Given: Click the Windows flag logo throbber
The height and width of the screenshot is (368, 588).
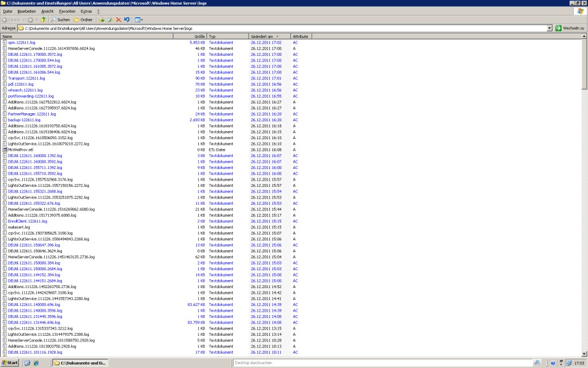Looking at the screenshot, I should [x=581, y=11].
